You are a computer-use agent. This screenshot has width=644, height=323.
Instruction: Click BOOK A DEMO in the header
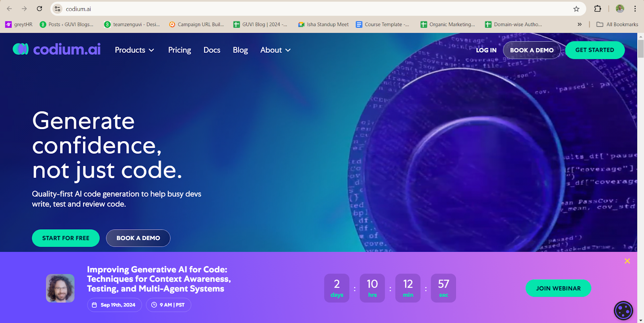tap(532, 50)
